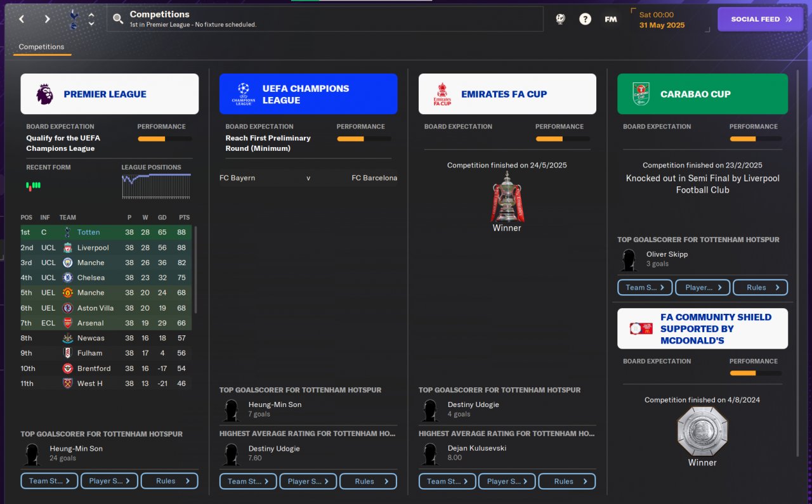
Task: Expand the club selector up-down chevrons
Action: click(x=91, y=19)
